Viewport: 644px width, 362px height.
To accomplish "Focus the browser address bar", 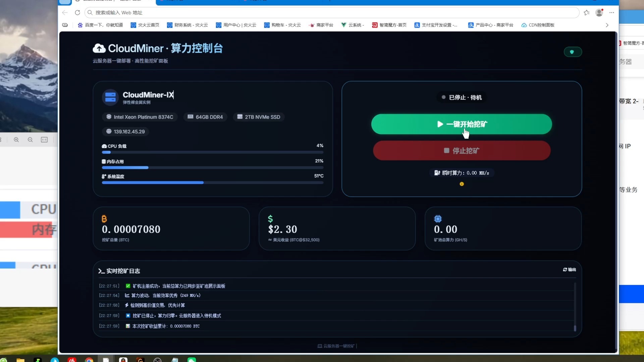I will [x=332, y=13].
